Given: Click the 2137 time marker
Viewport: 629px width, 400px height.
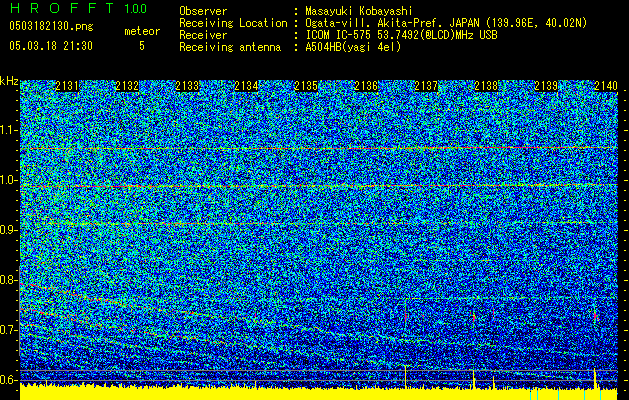Looking at the screenshot, I should (426, 86).
